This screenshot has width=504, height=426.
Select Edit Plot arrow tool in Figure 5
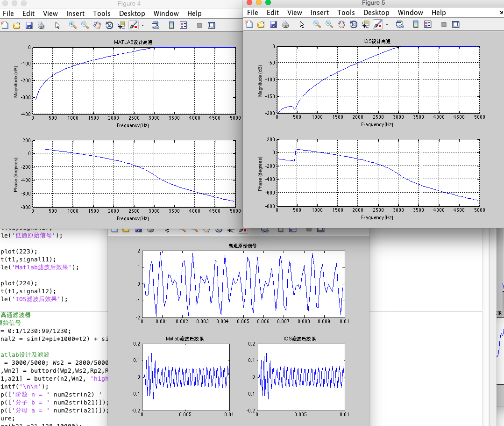click(302, 24)
